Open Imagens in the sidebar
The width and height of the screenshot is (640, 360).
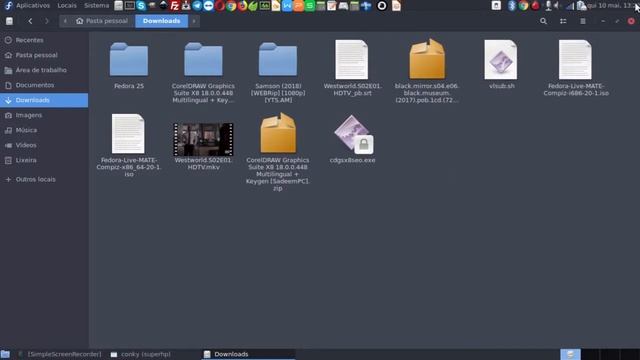[x=44, y=116]
